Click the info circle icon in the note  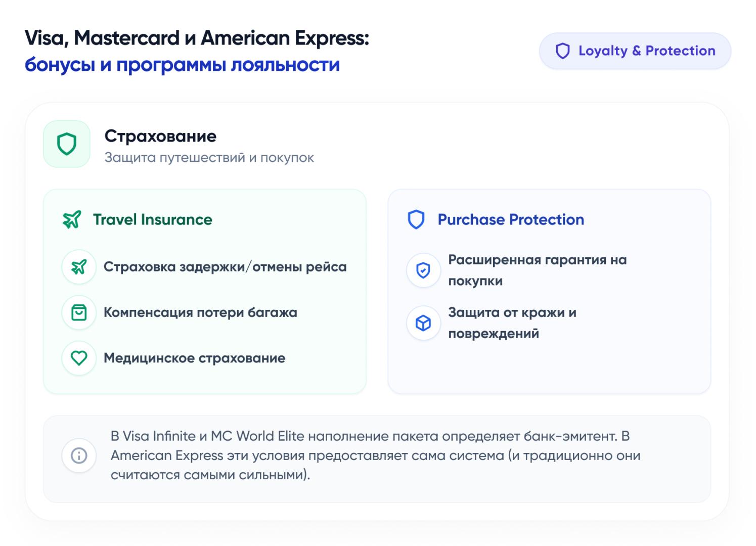coord(79,456)
